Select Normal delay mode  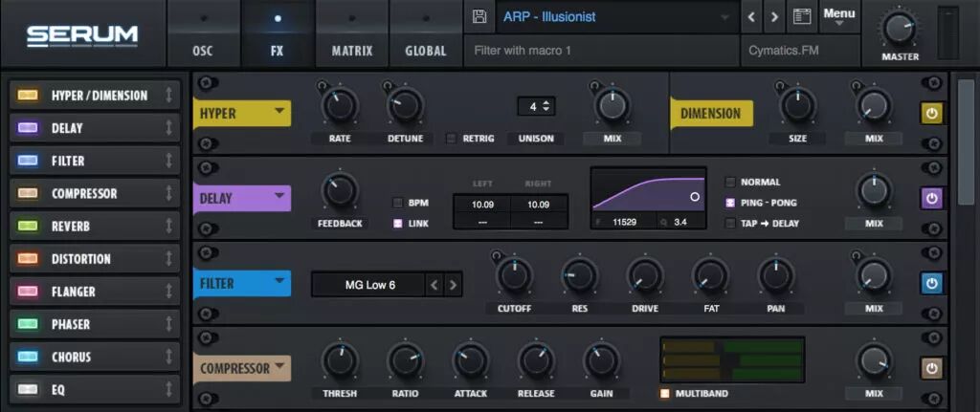coord(730,183)
